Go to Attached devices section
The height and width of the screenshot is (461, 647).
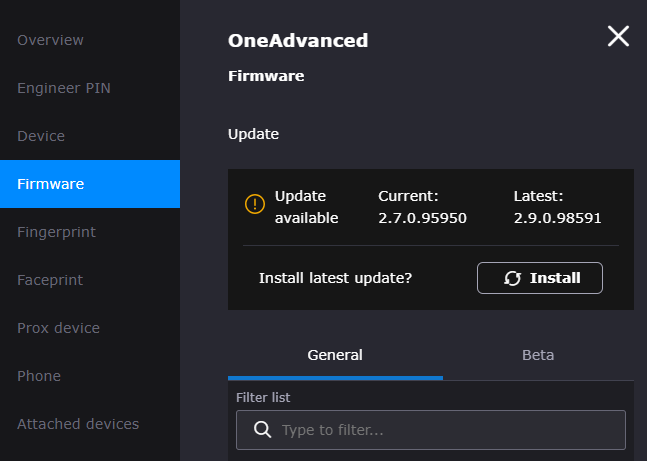point(78,424)
